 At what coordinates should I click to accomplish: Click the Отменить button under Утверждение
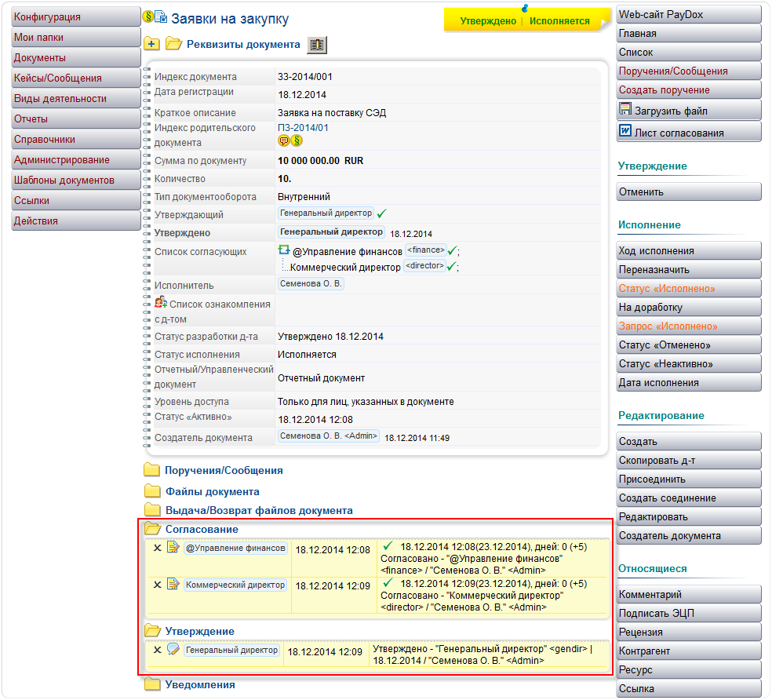pyautogui.click(x=688, y=191)
